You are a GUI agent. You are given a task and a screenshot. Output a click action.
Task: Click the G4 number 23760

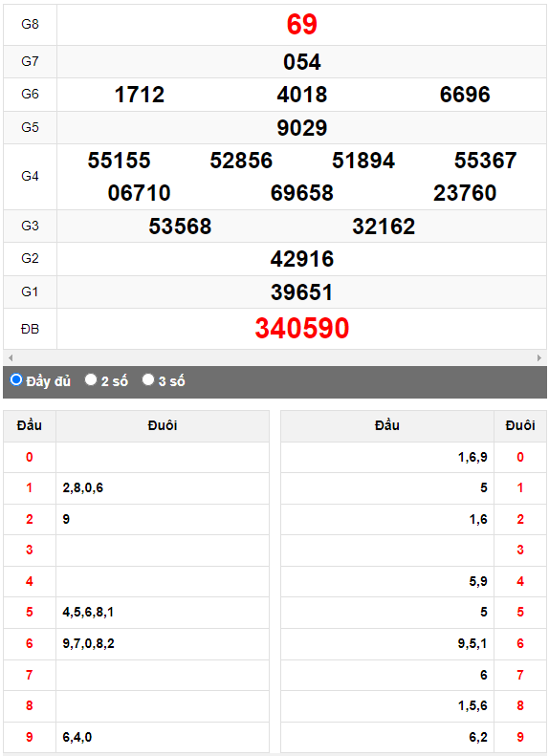[465, 193]
